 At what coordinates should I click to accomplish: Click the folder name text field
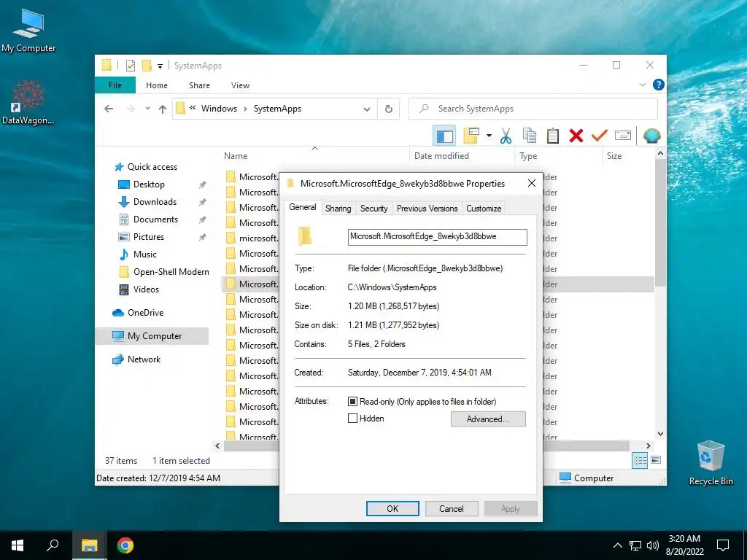pos(438,237)
